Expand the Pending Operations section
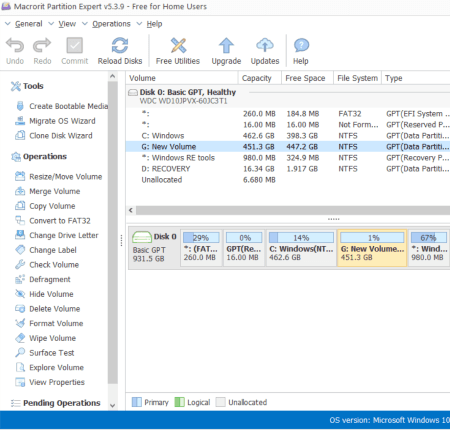The width and height of the screenshot is (450, 430). coord(55,403)
